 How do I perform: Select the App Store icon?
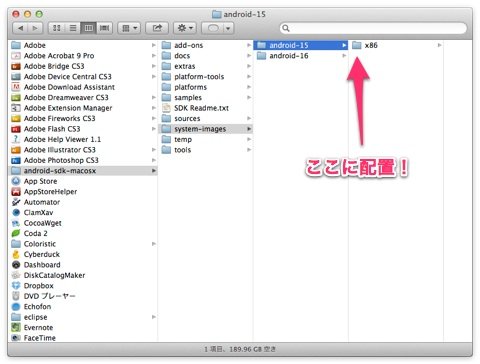[x=16, y=181]
